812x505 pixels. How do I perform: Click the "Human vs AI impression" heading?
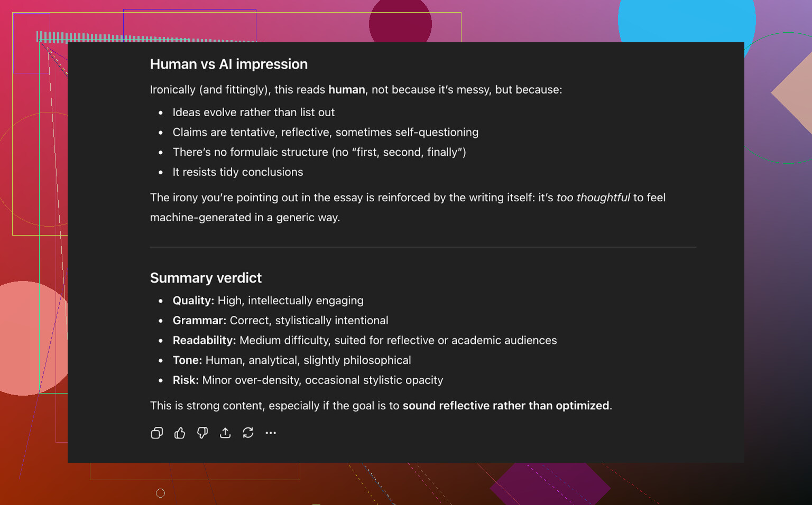(228, 64)
